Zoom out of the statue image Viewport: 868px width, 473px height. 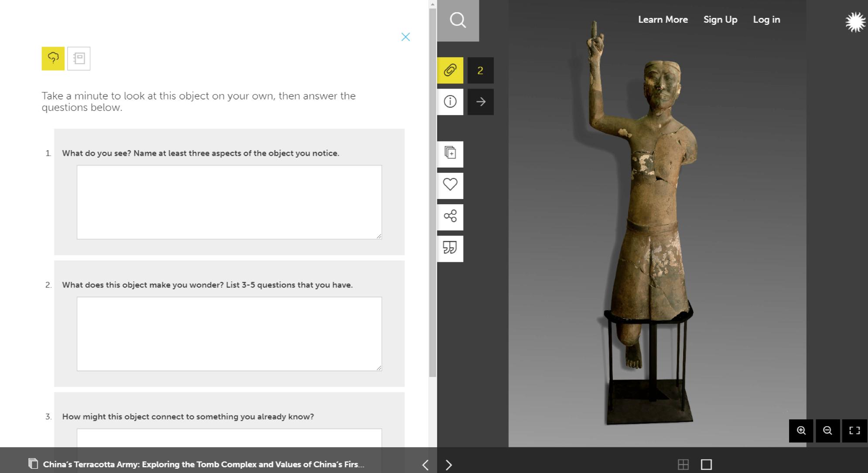pos(827,431)
